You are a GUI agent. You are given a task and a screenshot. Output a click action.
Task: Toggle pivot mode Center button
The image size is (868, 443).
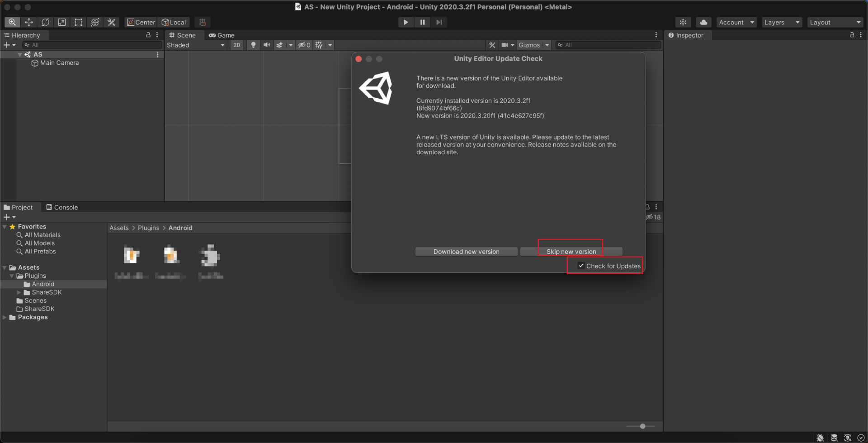pos(141,22)
